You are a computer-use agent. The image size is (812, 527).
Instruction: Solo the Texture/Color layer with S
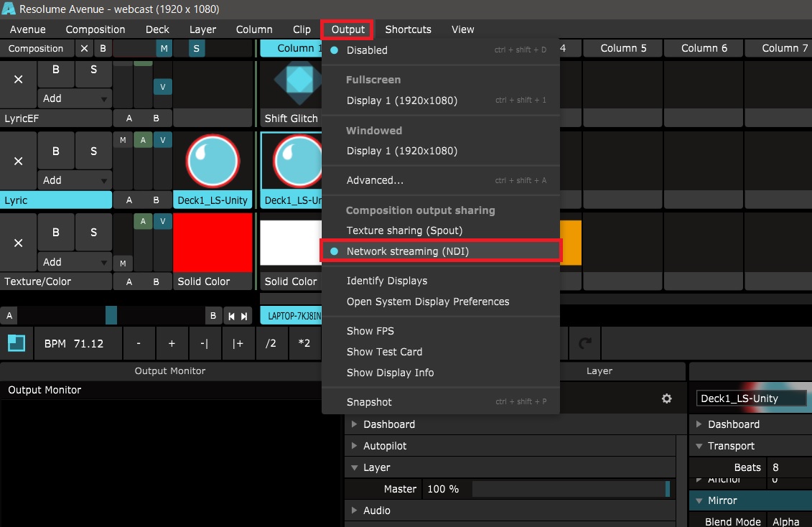94,233
